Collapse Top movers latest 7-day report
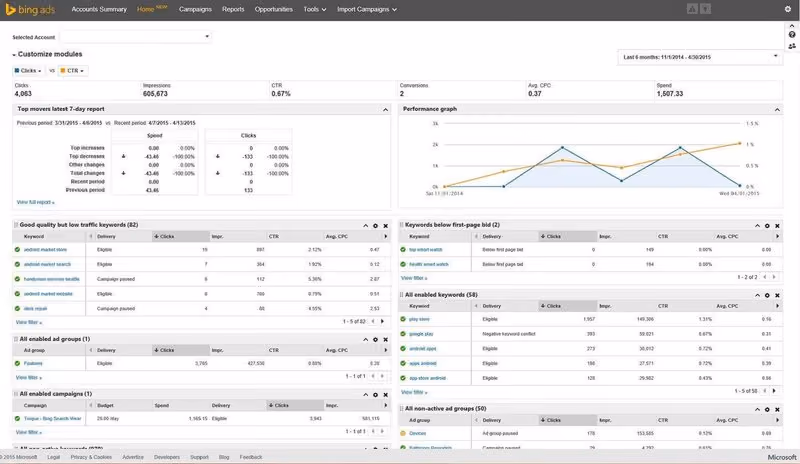 386,109
